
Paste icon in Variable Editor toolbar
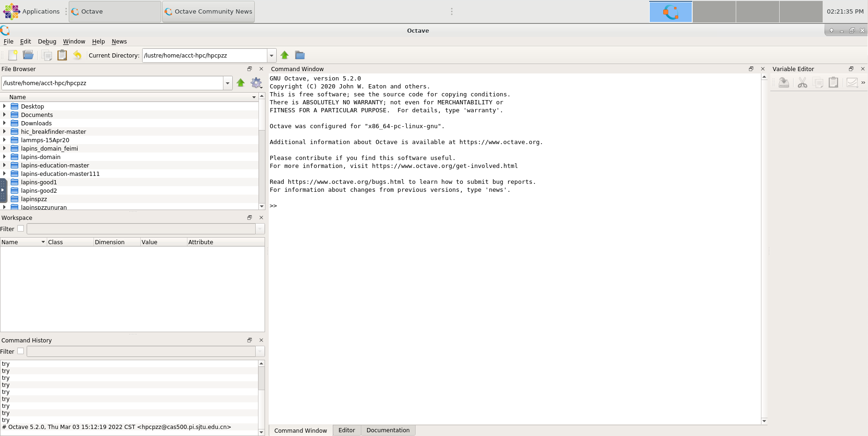tap(833, 83)
